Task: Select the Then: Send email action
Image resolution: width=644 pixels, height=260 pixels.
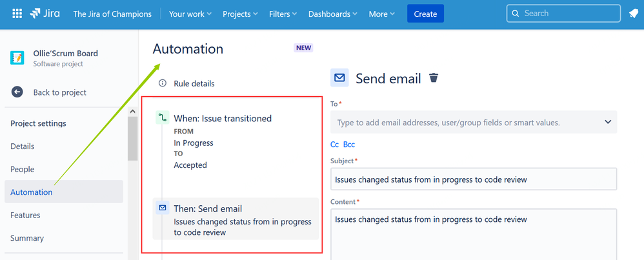Action: (236, 219)
